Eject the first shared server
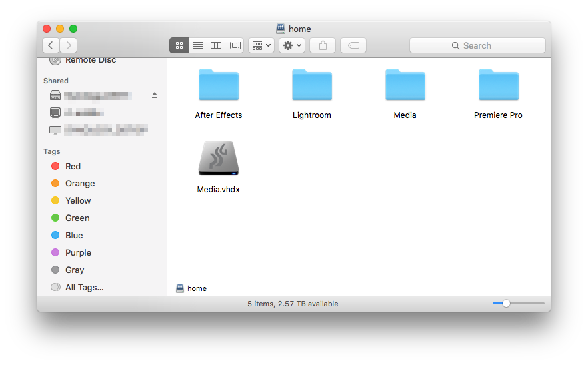 (x=155, y=95)
